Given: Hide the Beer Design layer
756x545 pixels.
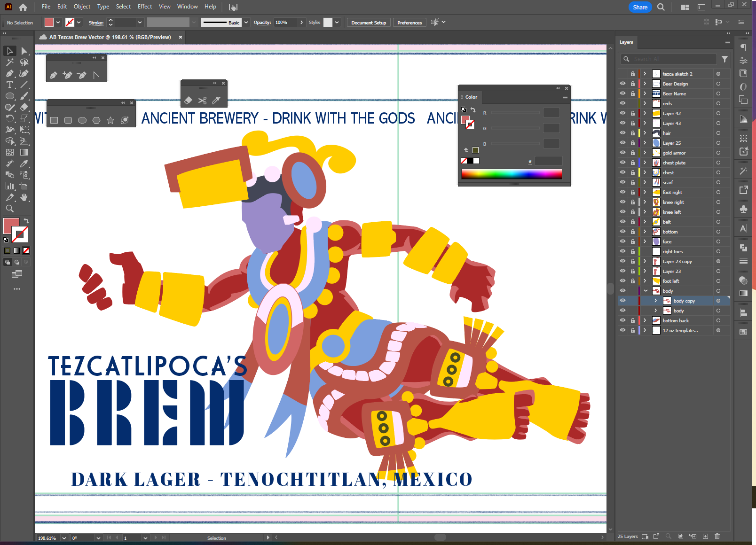Looking at the screenshot, I should (x=622, y=84).
